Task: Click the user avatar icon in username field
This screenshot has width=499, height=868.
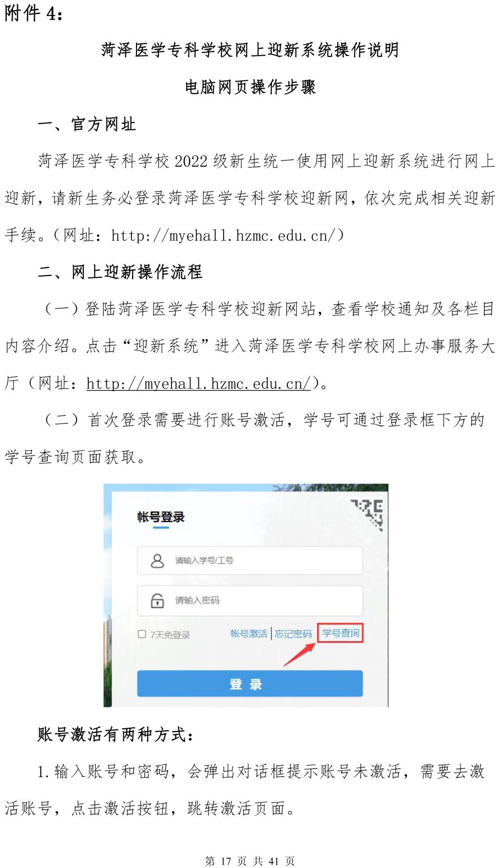Action: (x=157, y=561)
